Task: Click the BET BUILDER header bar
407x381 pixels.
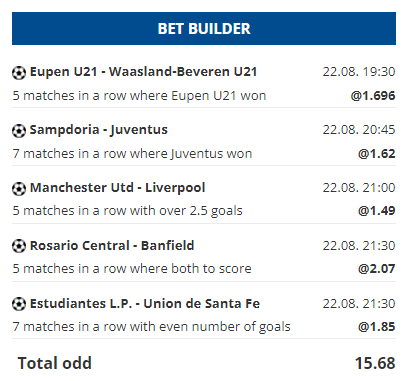Action: (x=204, y=29)
